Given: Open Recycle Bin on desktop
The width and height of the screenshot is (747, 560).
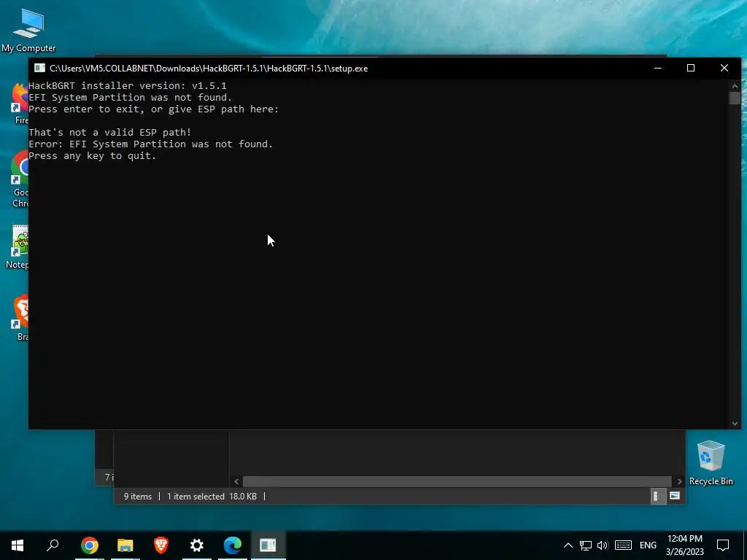Looking at the screenshot, I should [711, 463].
